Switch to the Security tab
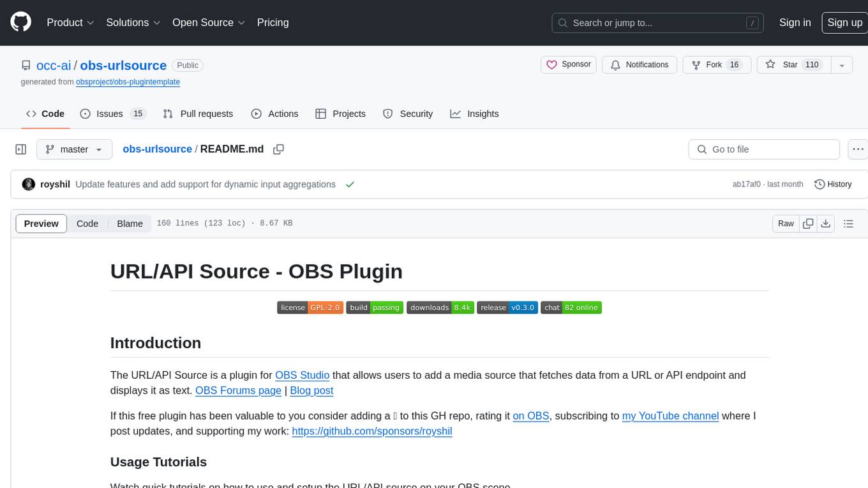868x488 pixels. [x=408, y=114]
